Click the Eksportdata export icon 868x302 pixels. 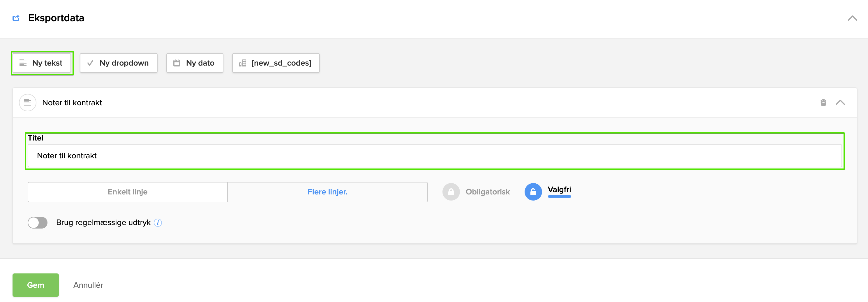click(16, 18)
